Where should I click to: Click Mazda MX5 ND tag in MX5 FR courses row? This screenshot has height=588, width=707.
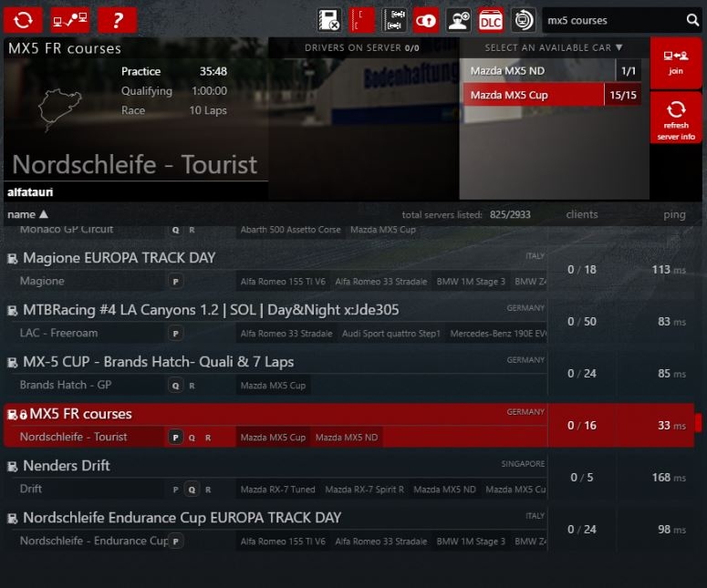point(347,437)
